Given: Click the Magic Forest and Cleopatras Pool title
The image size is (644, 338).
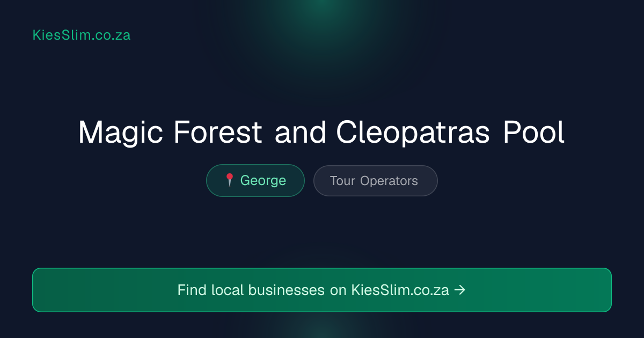Looking at the screenshot, I should (x=322, y=133).
